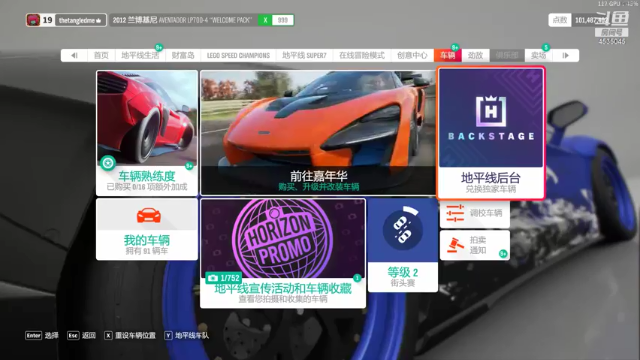Viewport: 640px width, 360px height.
Task: Click notification badge on auction tile
Action: pos(503,254)
